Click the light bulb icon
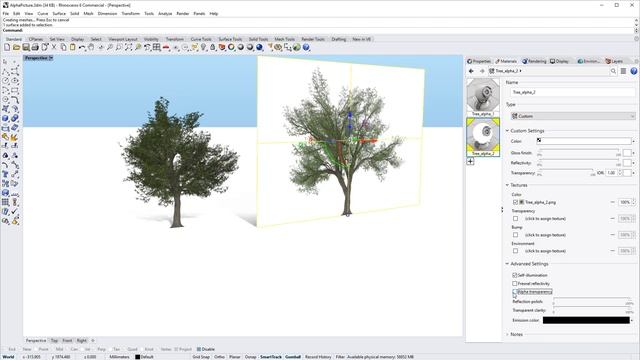 tap(203, 47)
